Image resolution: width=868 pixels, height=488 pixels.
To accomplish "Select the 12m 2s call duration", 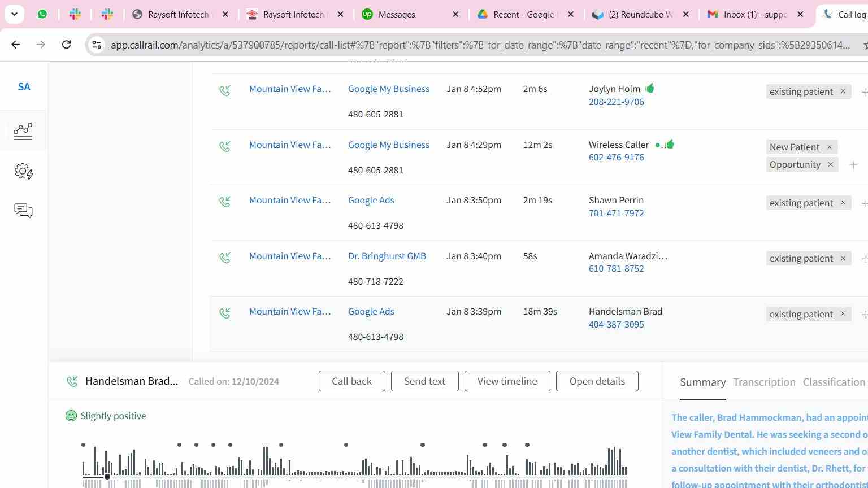I will tap(537, 145).
